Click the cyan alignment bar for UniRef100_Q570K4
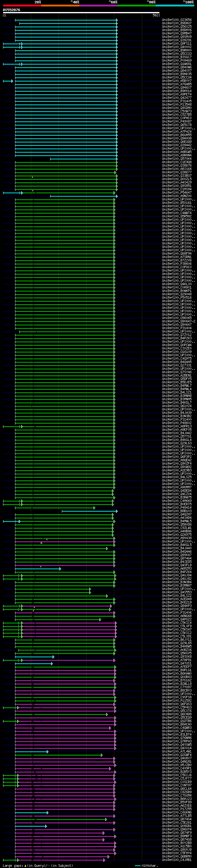This screenshot has width=197, height=868. click(84, 159)
